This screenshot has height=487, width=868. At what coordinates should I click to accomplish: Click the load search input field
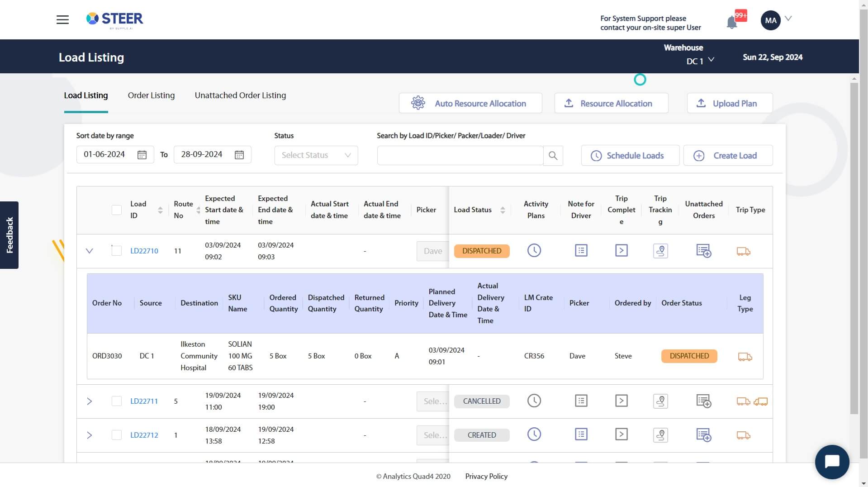pos(460,156)
